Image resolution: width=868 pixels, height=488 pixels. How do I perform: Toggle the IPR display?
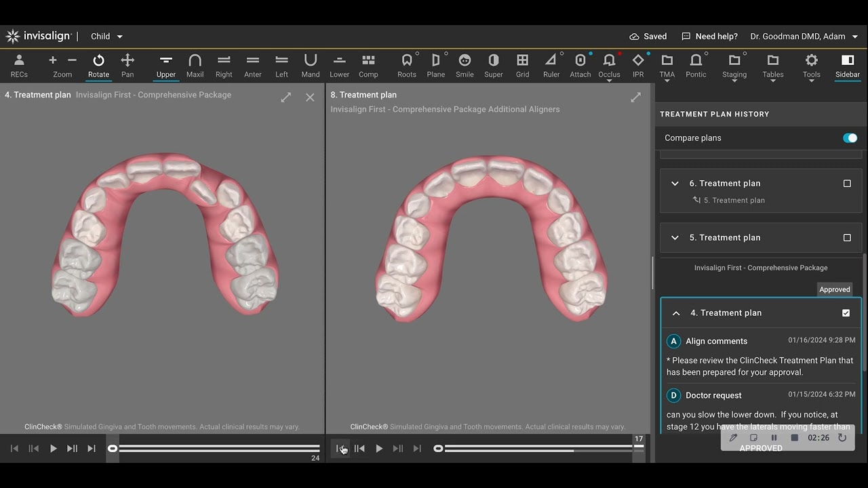pyautogui.click(x=638, y=66)
